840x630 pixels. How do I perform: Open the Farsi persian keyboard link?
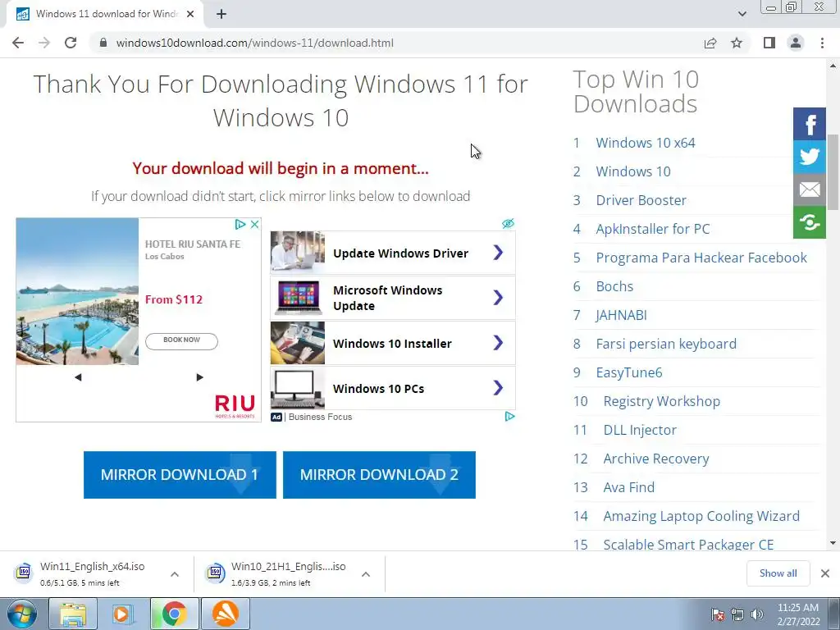tap(666, 344)
